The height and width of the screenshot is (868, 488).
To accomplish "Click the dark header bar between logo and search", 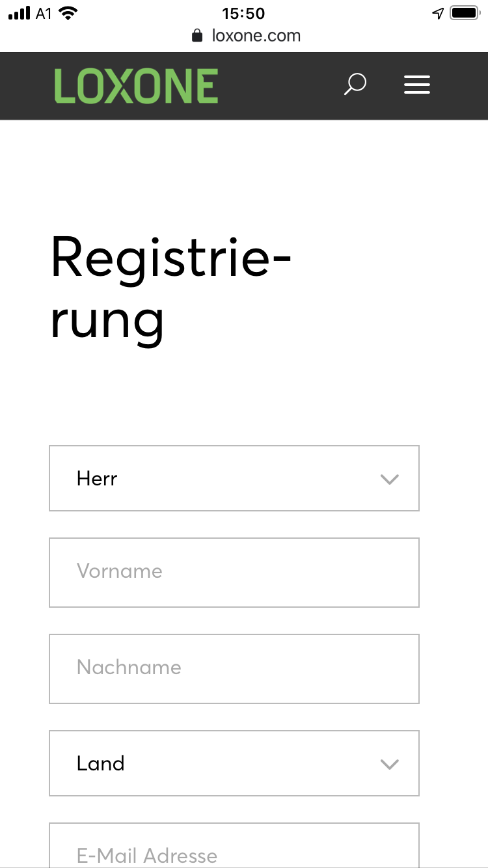I will (x=280, y=86).
